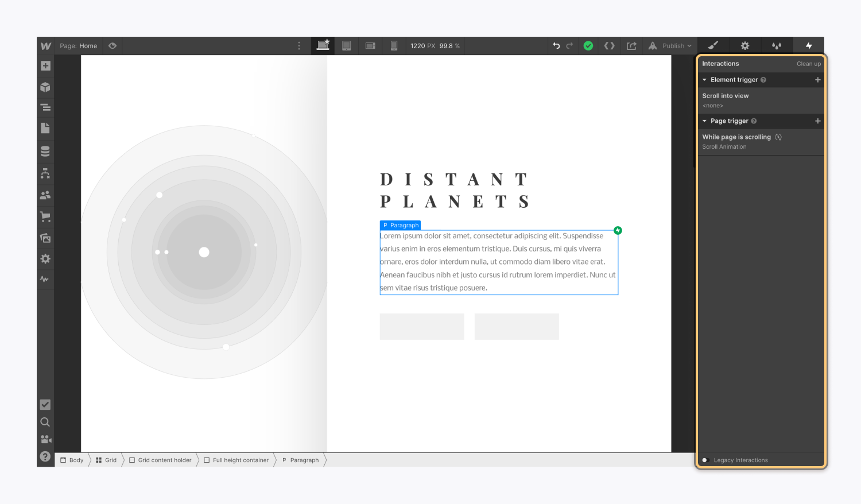Open the Audit activity panel
This screenshot has height=504, width=861.
point(45,280)
